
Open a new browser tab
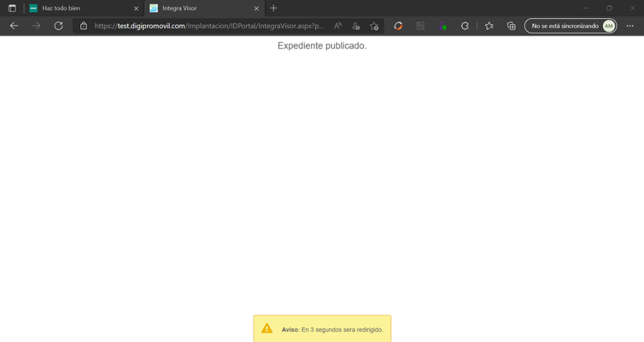coord(274,8)
